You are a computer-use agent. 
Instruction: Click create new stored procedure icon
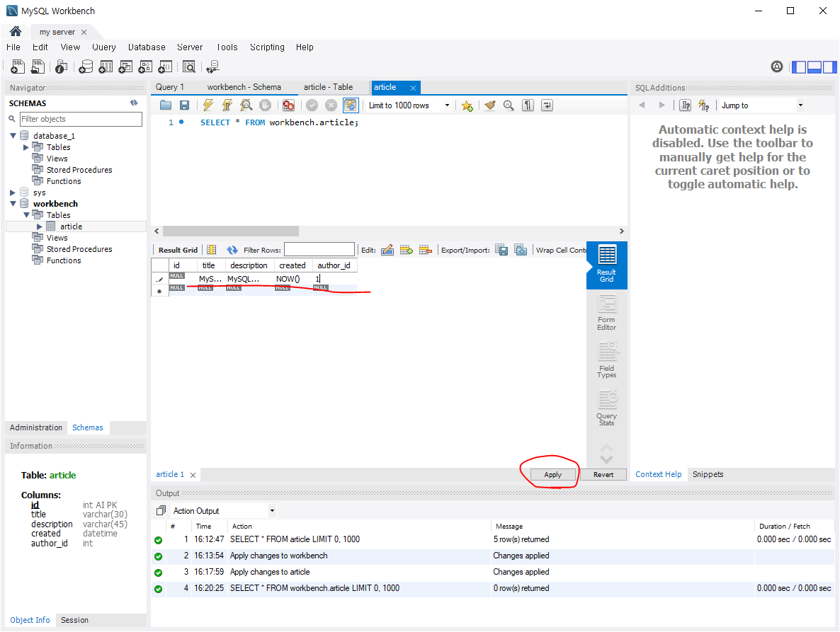tap(145, 67)
